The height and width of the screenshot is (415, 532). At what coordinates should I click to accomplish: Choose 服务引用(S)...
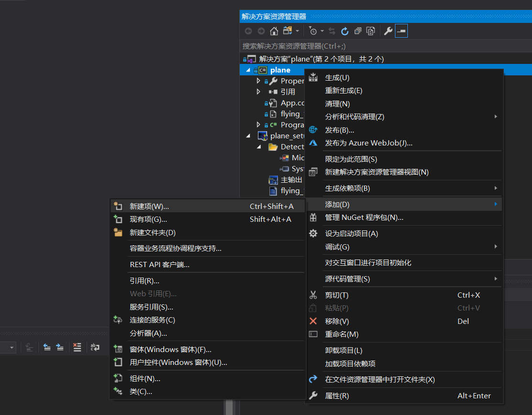pos(207,307)
